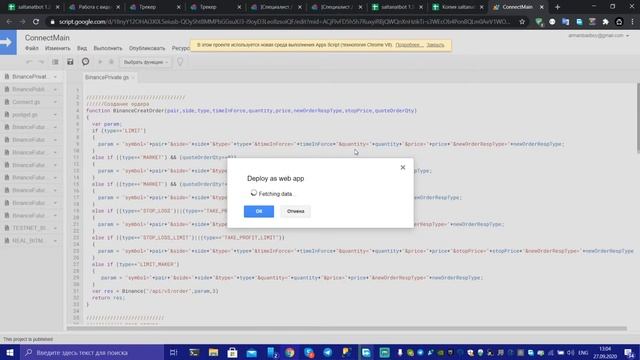Image resolution: width=640 pixels, height=360 pixels.
Task: Open the Изменить menu
Action: click(58, 48)
